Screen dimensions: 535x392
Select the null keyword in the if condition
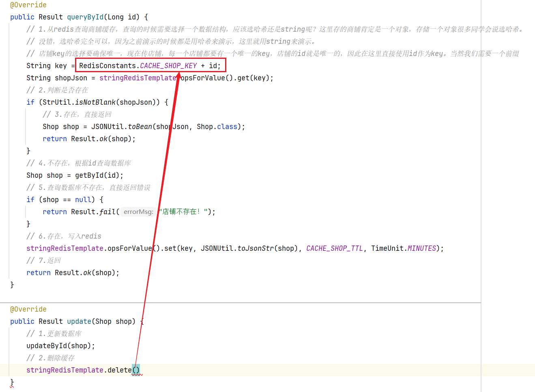pos(83,200)
